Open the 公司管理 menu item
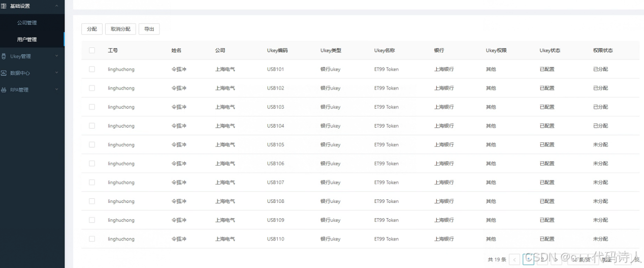The image size is (644, 268). coord(27,23)
